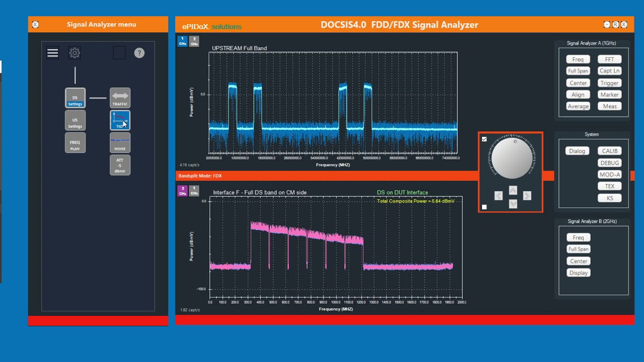
Task: Open US Settings block
Action: click(x=75, y=121)
